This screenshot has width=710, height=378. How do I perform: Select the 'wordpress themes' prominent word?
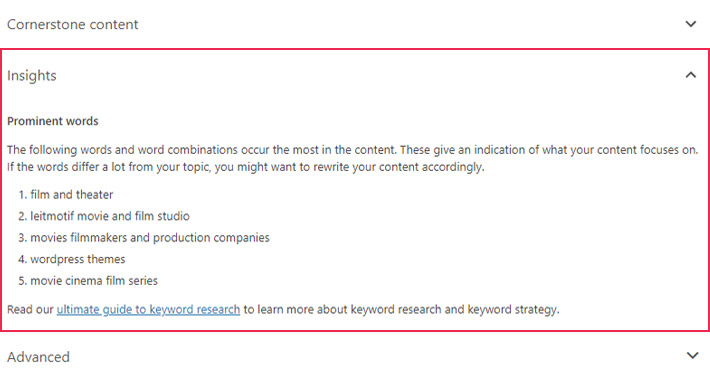click(77, 259)
